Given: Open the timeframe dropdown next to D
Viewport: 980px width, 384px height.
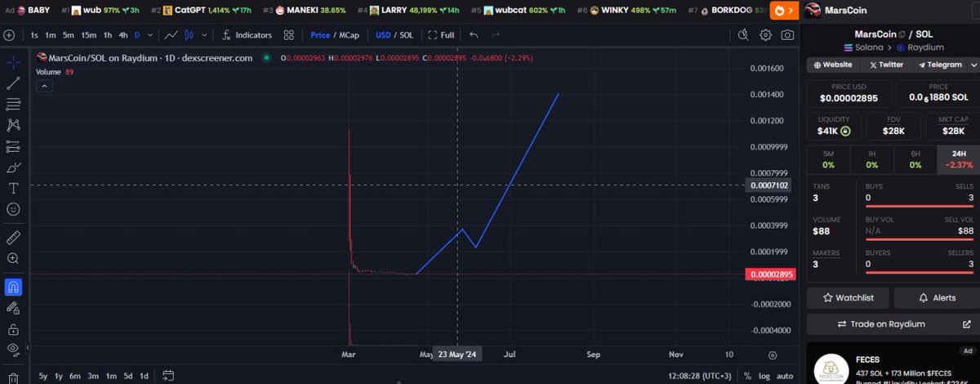Looking at the screenshot, I should [x=149, y=35].
